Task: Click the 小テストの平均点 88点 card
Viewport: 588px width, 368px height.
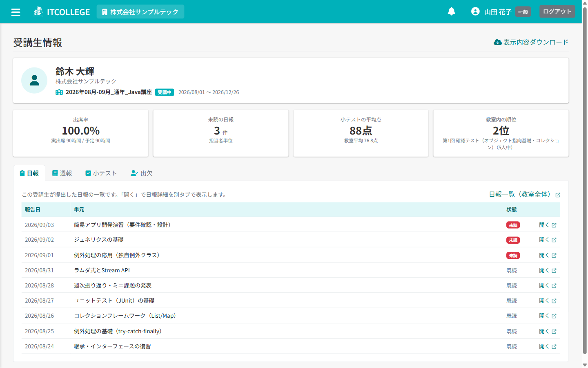Action: click(361, 133)
